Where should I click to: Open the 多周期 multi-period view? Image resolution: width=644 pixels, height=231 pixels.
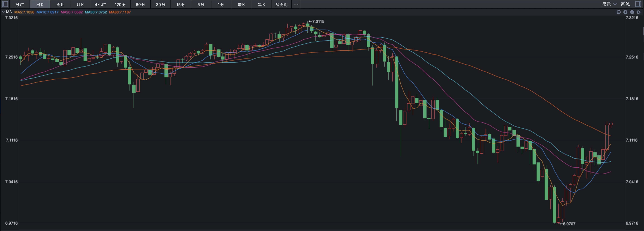pos(282,5)
